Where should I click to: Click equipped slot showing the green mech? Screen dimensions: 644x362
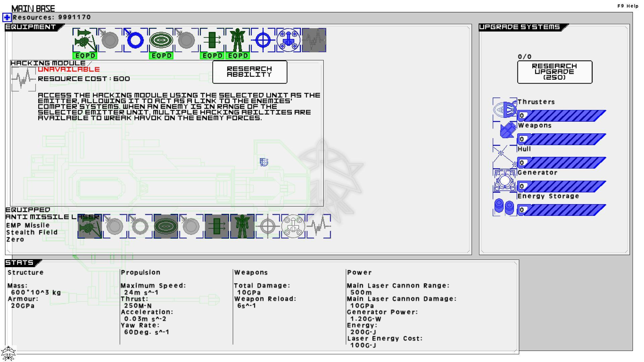pos(243,226)
